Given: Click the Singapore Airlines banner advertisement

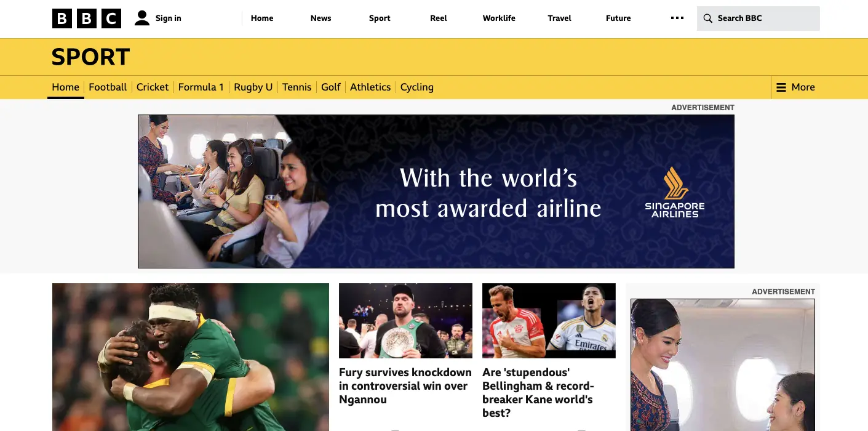Looking at the screenshot, I should tap(436, 191).
